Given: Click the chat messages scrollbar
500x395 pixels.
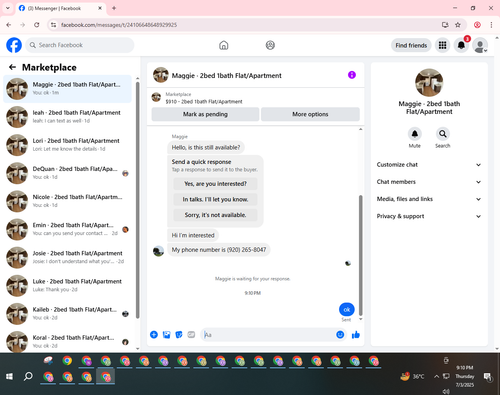Looking at the screenshot, I should (360, 255).
